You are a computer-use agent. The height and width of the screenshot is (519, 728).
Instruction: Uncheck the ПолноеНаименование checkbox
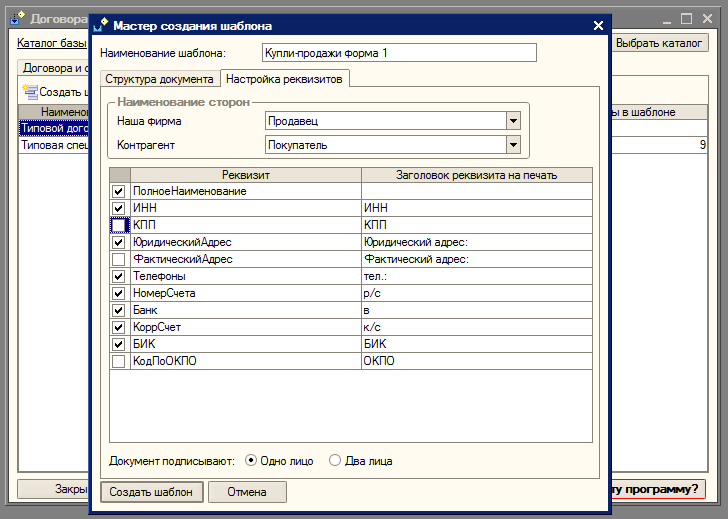tap(119, 191)
